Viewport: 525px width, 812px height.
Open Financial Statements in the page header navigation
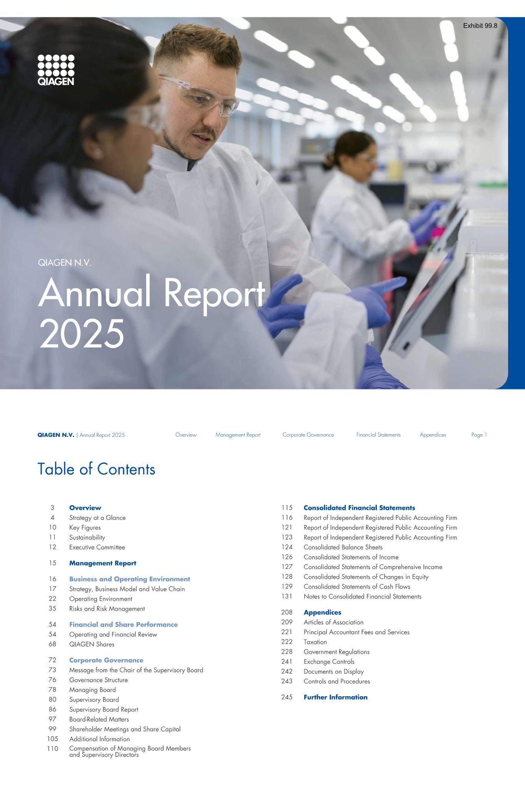pyautogui.click(x=378, y=435)
